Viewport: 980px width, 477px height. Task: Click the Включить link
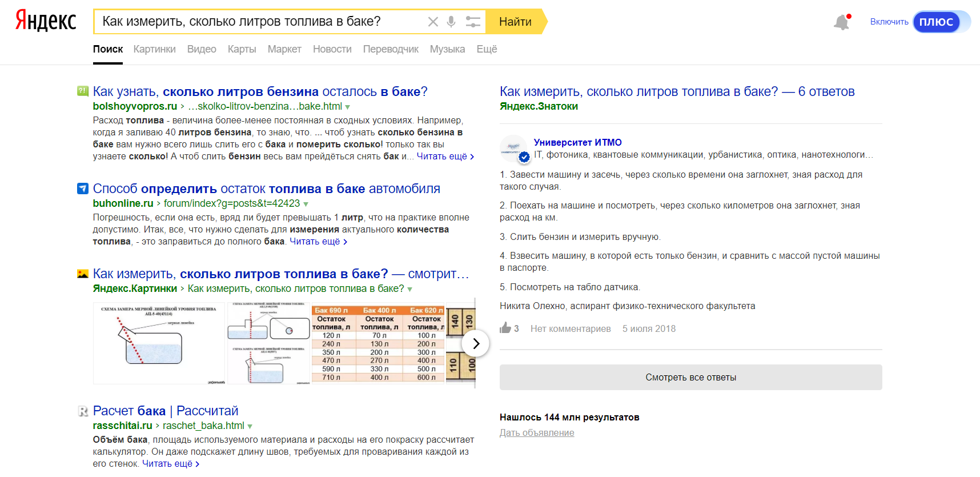point(889,22)
